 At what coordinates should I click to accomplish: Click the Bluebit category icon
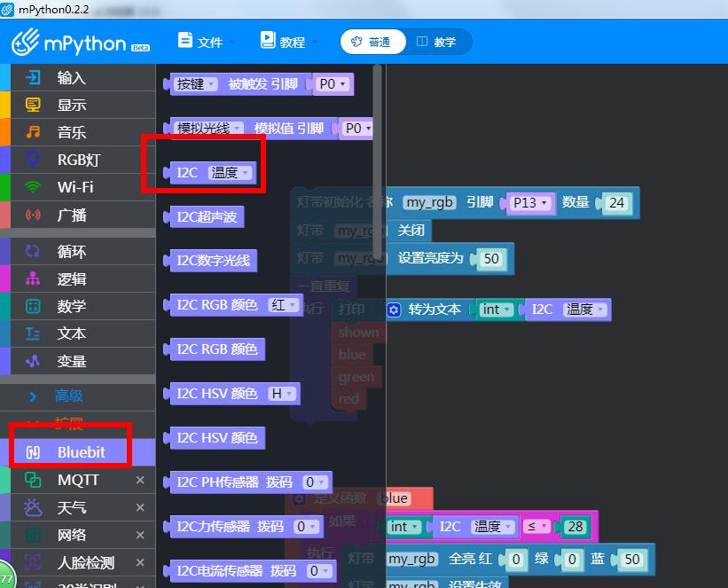(33, 452)
